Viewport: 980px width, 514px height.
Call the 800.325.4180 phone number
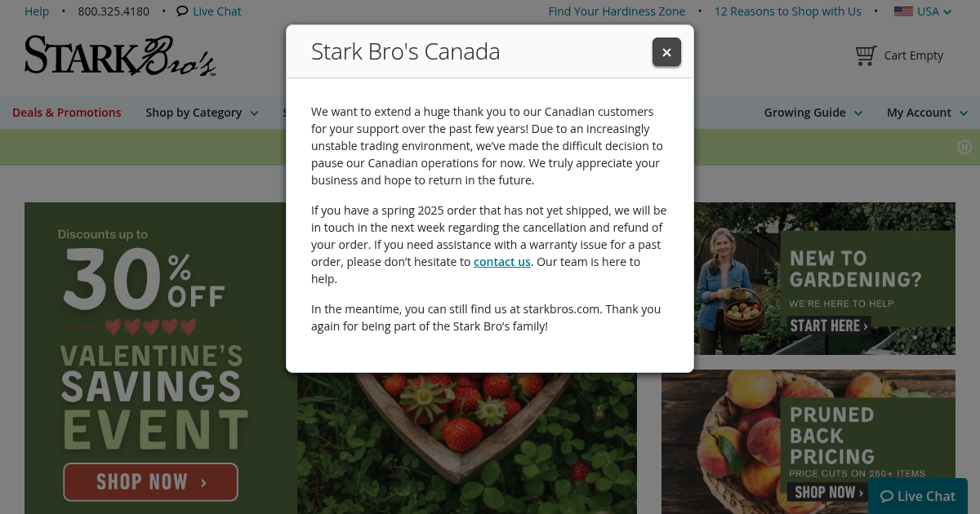coord(113,11)
